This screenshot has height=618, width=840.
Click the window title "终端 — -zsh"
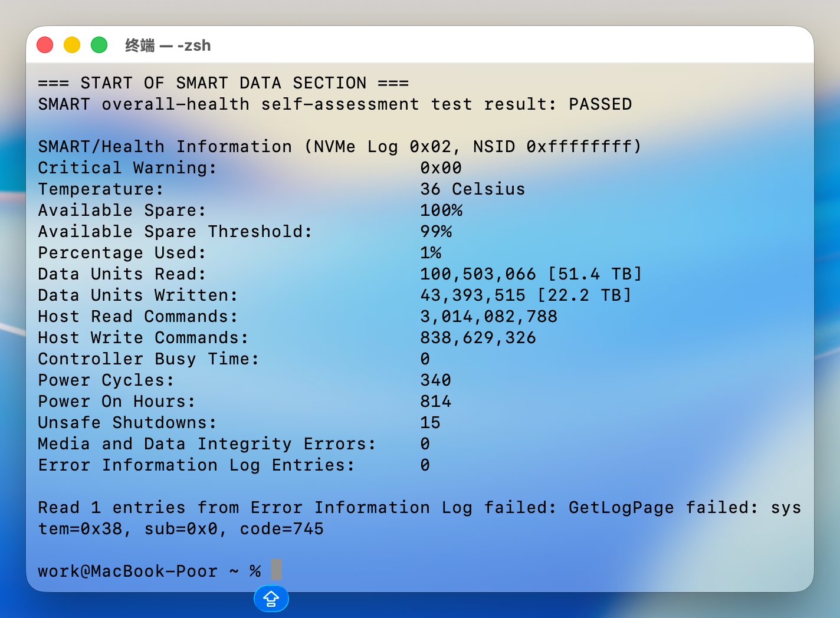click(168, 45)
